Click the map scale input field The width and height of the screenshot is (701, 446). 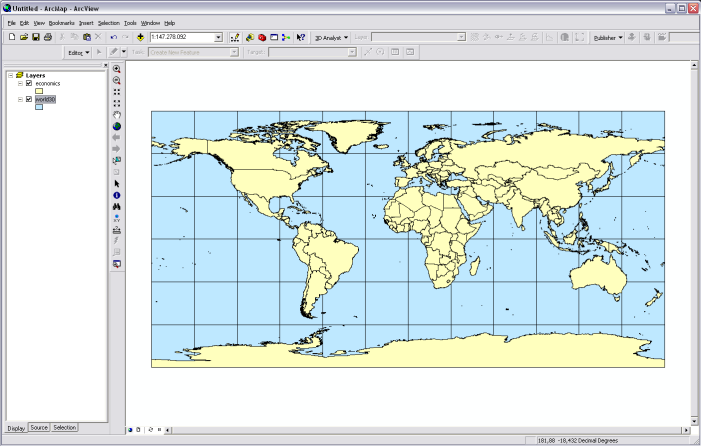183,37
